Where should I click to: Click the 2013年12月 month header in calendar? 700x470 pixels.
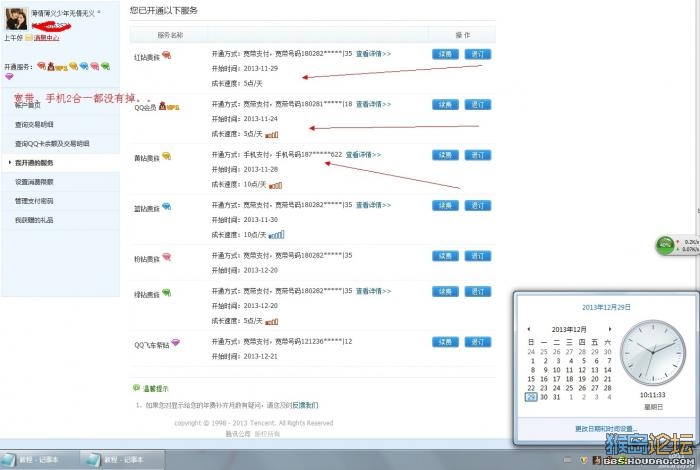tap(569, 329)
